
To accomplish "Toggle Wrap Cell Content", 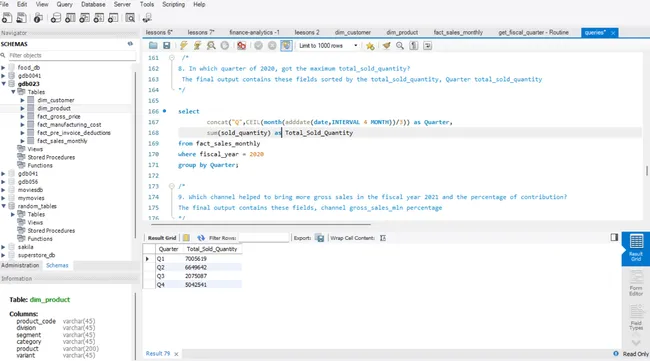I will pos(383,238).
